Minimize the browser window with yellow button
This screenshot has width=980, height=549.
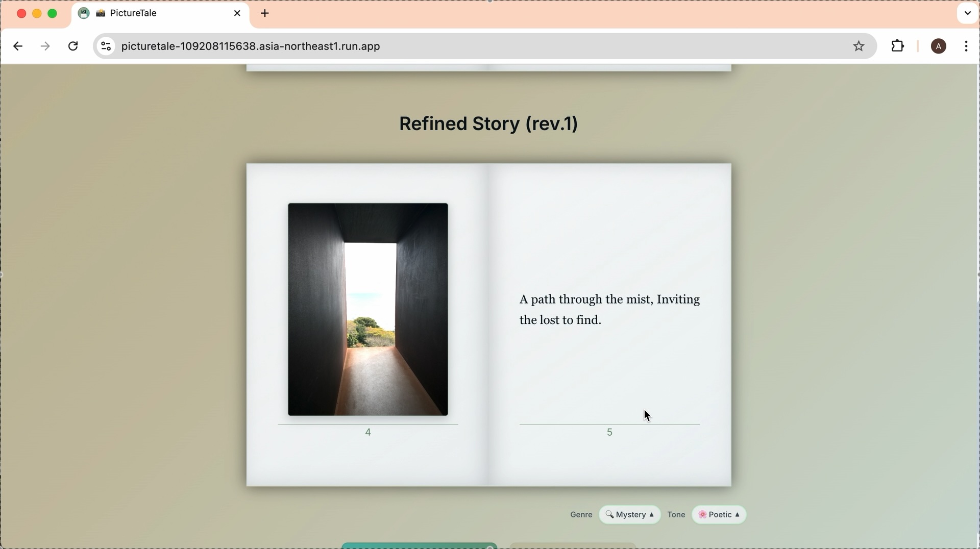[x=37, y=14]
